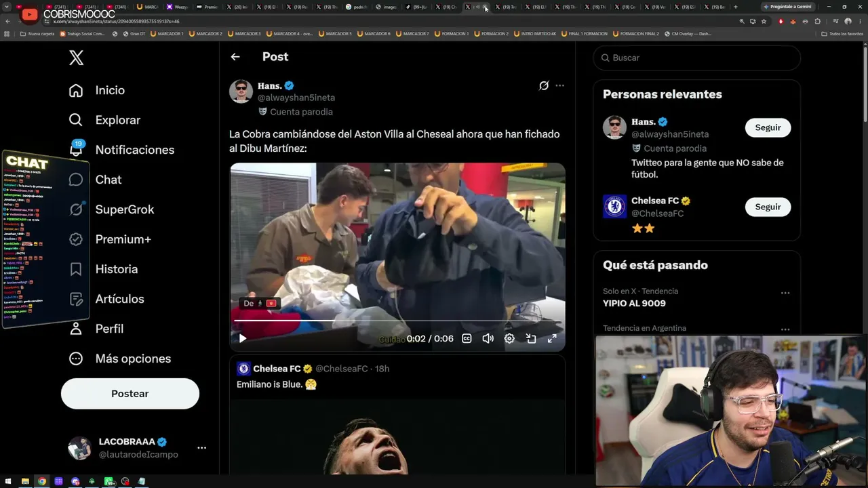Open the X logo home link
Screen dimensions: 868x488
pyautogui.click(x=77, y=58)
